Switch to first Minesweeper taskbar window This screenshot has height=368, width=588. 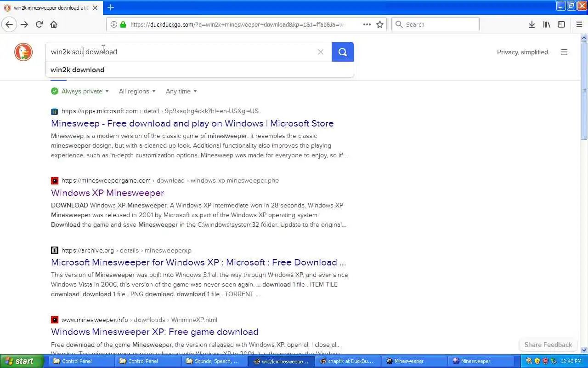pos(415,361)
